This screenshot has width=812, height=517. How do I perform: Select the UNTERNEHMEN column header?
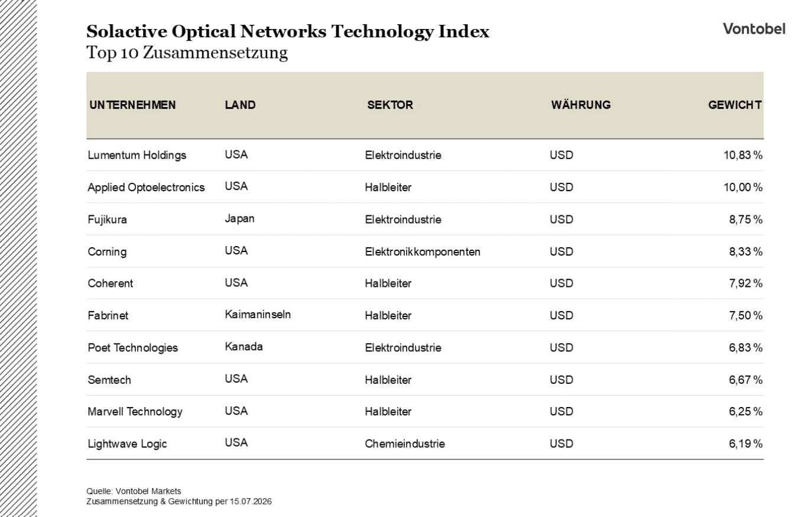pos(132,105)
